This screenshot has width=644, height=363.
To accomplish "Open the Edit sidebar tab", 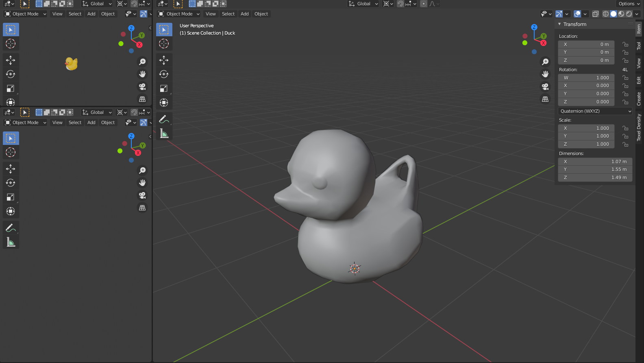I will (x=639, y=80).
